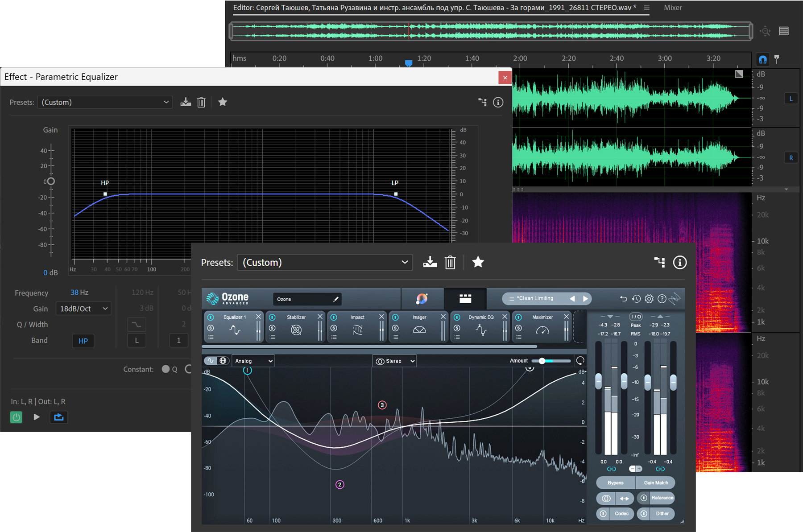The image size is (803, 532).
Task: Play preview in Parametric Equalizer
Action: [x=37, y=417]
